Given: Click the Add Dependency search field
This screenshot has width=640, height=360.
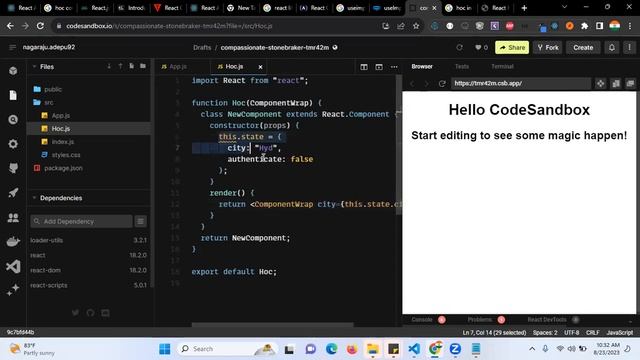Looking at the screenshot, I should 82,221.
